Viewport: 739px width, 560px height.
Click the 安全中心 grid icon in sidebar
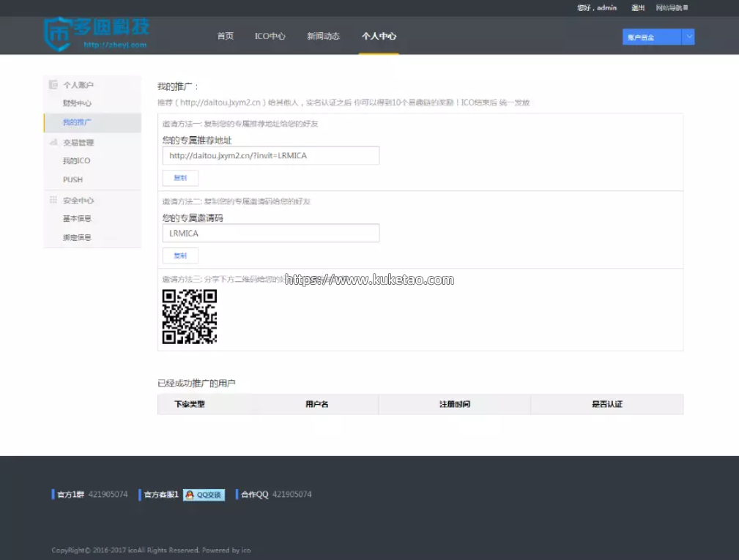53,200
